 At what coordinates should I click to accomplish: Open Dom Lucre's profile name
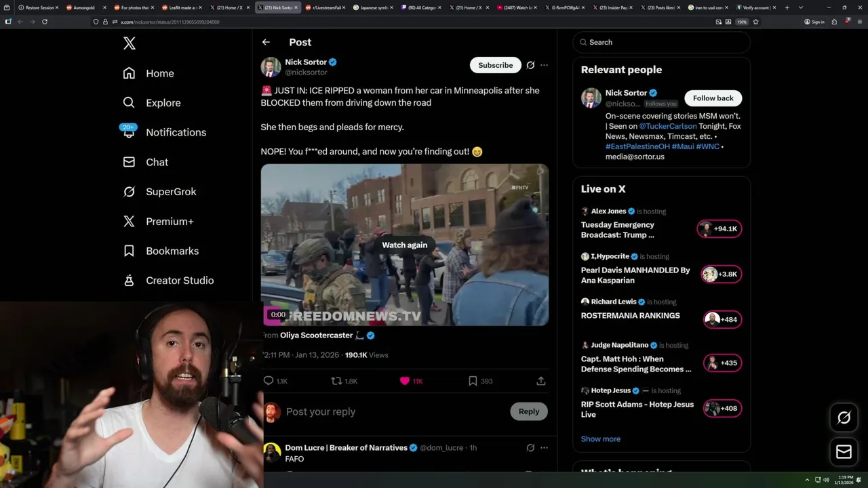pos(346,447)
